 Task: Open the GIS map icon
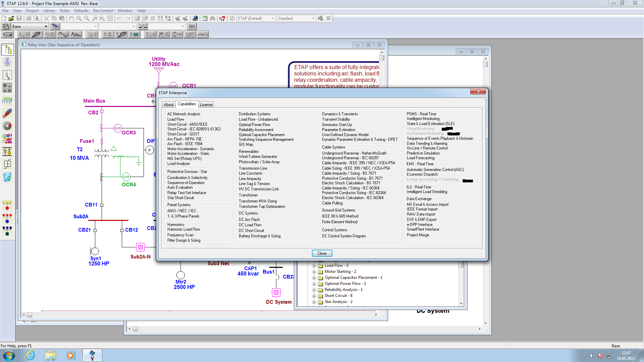pyautogui.click(x=7, y=138)
